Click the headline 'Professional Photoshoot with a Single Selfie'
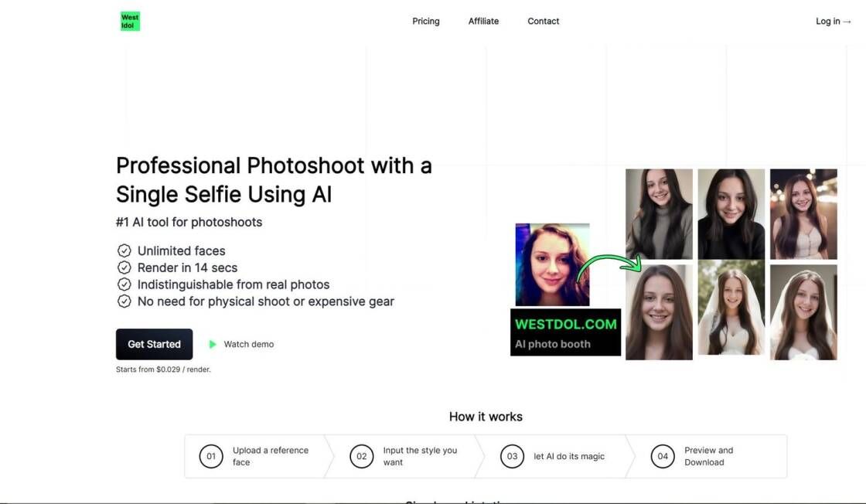 pos(274,180)
